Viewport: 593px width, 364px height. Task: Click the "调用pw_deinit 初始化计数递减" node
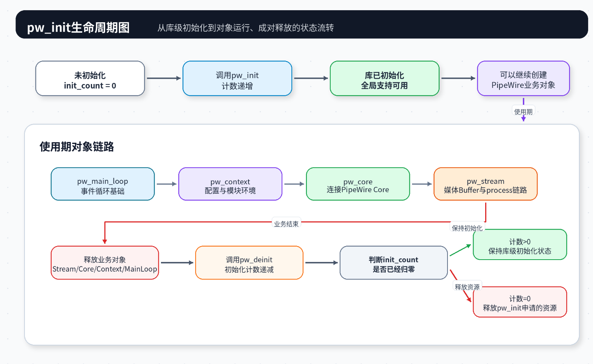point(249,263)
